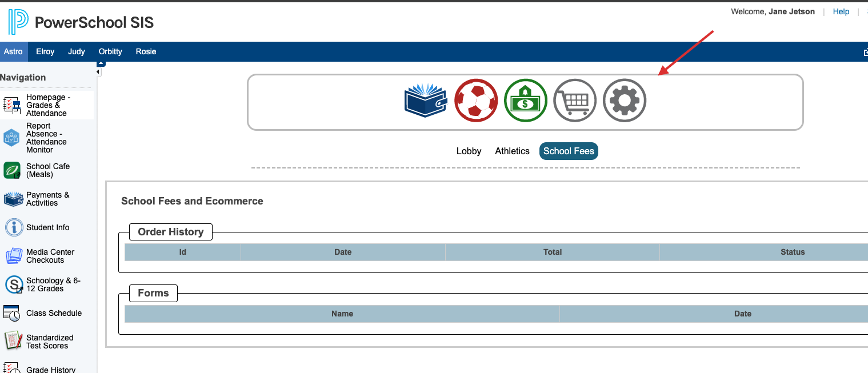
Task: Click the Payments & Activities wallet icon
Action: point(13,199)
